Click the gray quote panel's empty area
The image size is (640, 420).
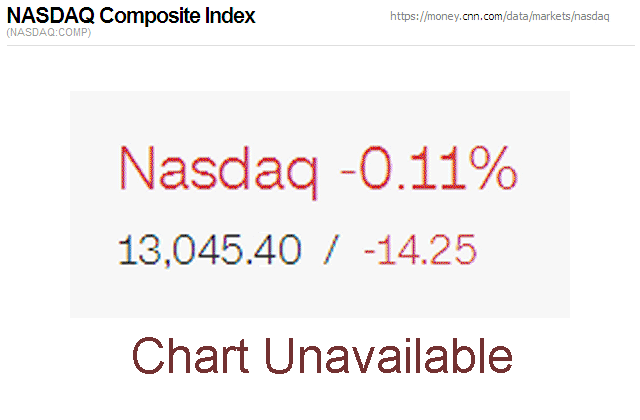tap(320, 295)
